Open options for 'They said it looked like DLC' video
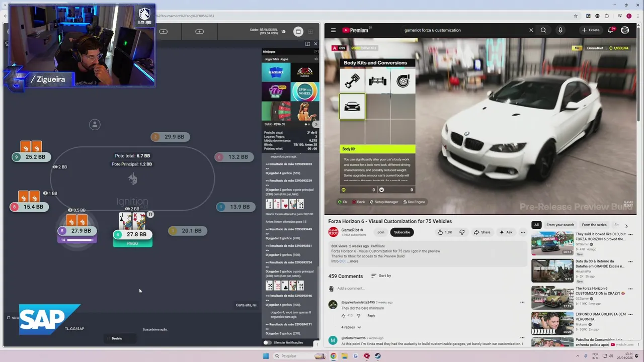 630,235
